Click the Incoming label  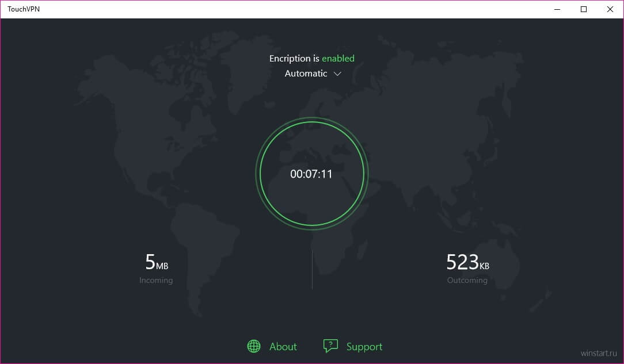pos(156,281)
